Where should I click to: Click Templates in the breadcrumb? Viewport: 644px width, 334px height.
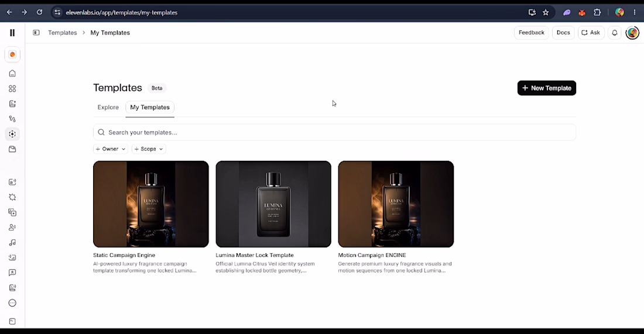tap(63, 32)
